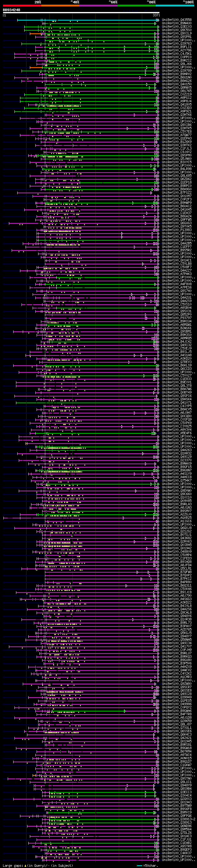This screenshot has height=868, width=197.
Task: Click hit label UniRef100_B9SMV7
Action: 177,511
